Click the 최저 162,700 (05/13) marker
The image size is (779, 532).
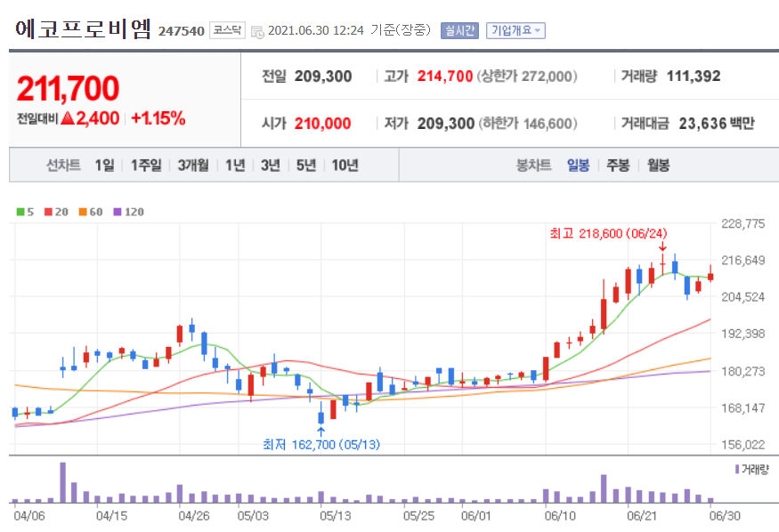point(321,444)
